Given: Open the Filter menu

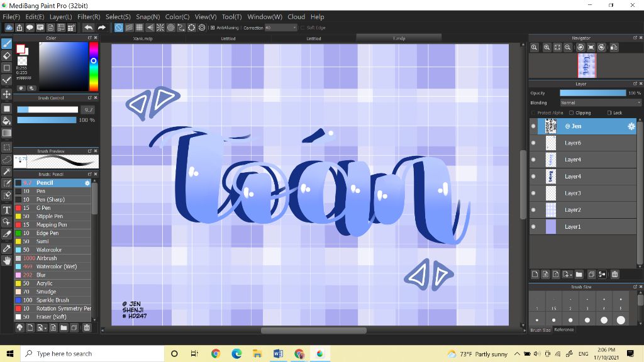Looking at the screenshot, I should pos(89,17).
